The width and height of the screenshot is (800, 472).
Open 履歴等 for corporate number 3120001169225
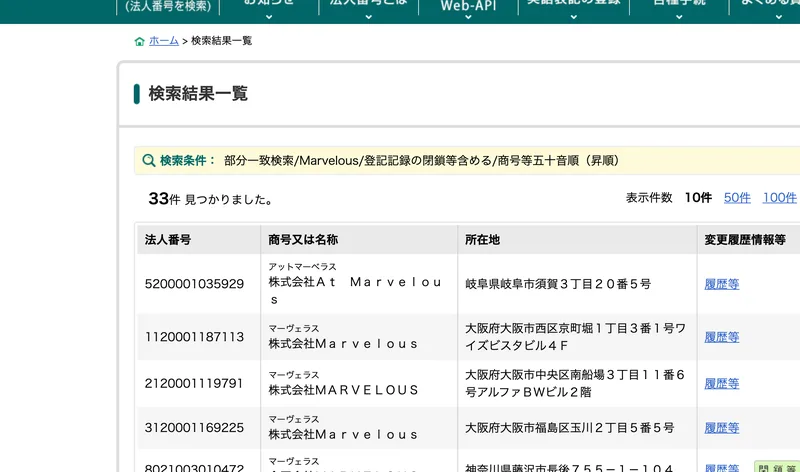pos(721,428)
